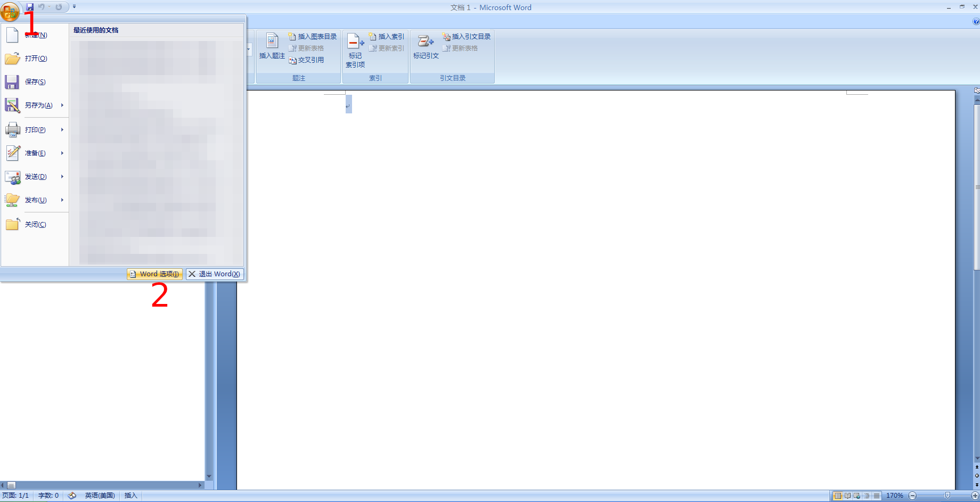Open the Undo history dropdown arrow
The image size is (980, 502).
[49, 7]
